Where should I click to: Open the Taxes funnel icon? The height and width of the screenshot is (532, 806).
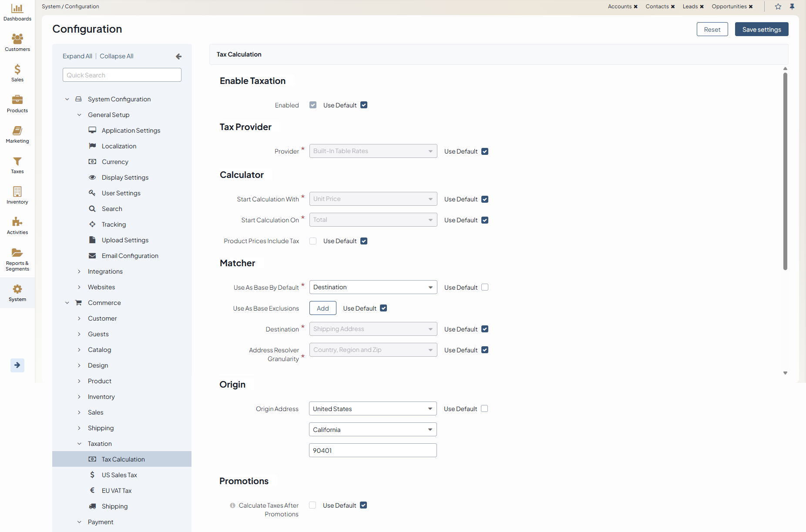coord(17,162)
